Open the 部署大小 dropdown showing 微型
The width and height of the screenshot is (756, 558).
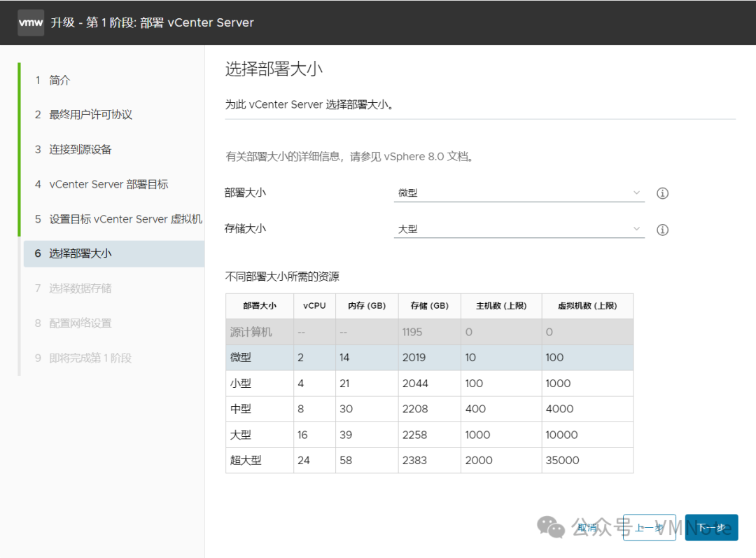tap(519, 193)
